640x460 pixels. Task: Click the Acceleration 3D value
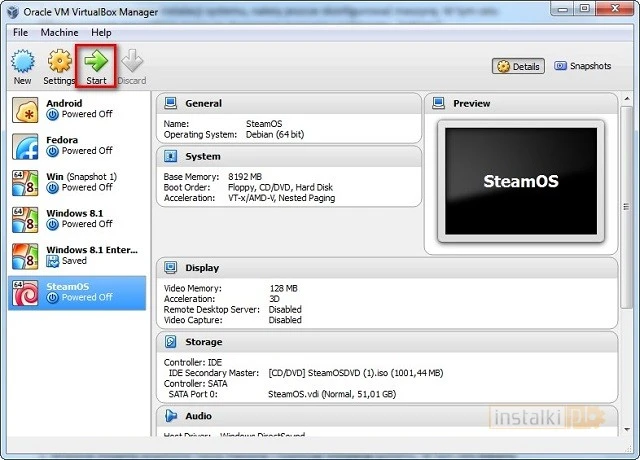click(274, 299)
